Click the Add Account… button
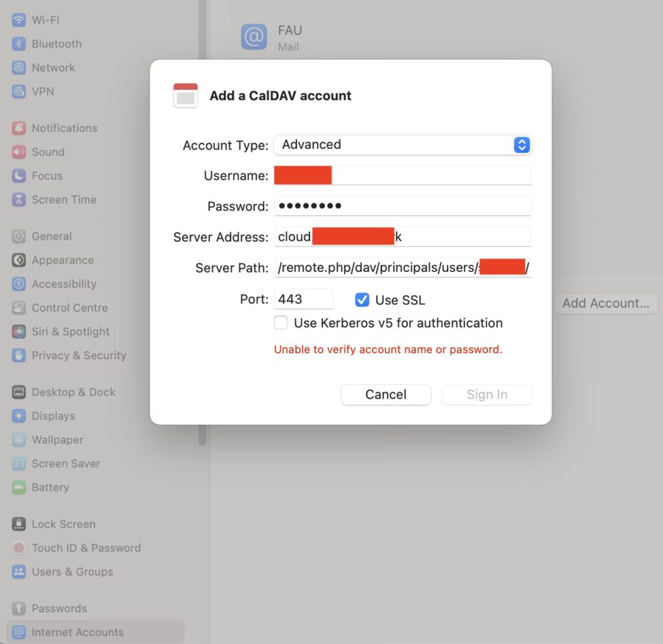Image resolution: width=663 pixels, height=644 pixels. click(605, 304)
